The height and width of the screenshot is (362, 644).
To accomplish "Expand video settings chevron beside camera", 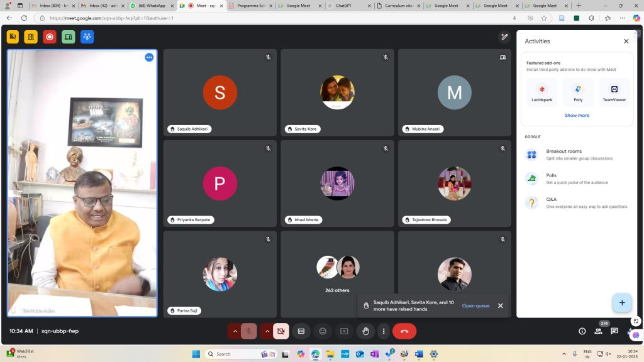I will coord(267,331).
